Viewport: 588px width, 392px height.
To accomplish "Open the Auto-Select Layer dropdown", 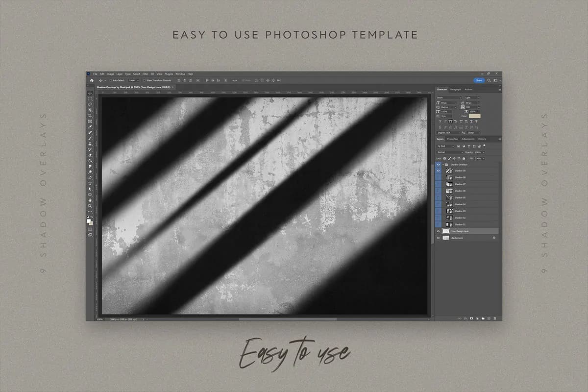I will 134,80.
